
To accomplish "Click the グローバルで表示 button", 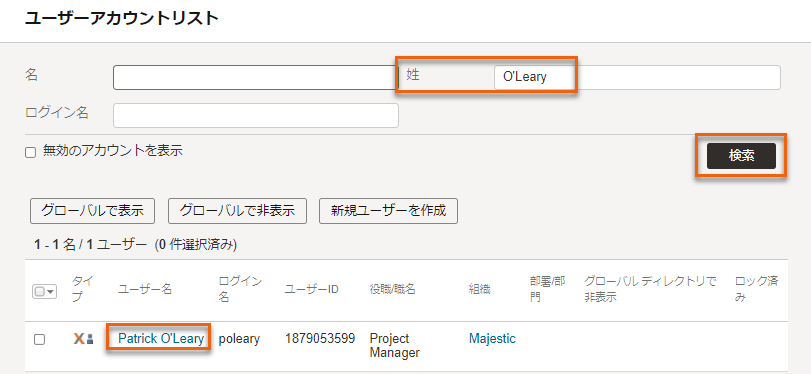I will pos(93,211).
